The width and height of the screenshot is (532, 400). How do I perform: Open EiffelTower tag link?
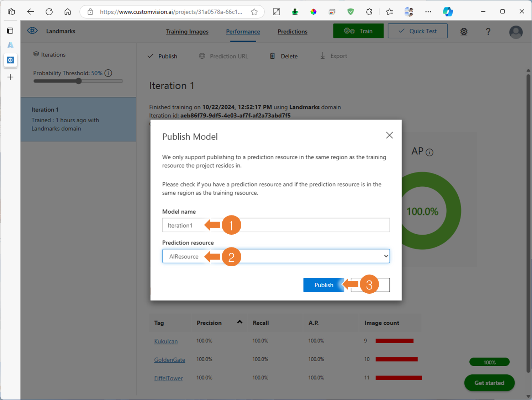(168, 378)
